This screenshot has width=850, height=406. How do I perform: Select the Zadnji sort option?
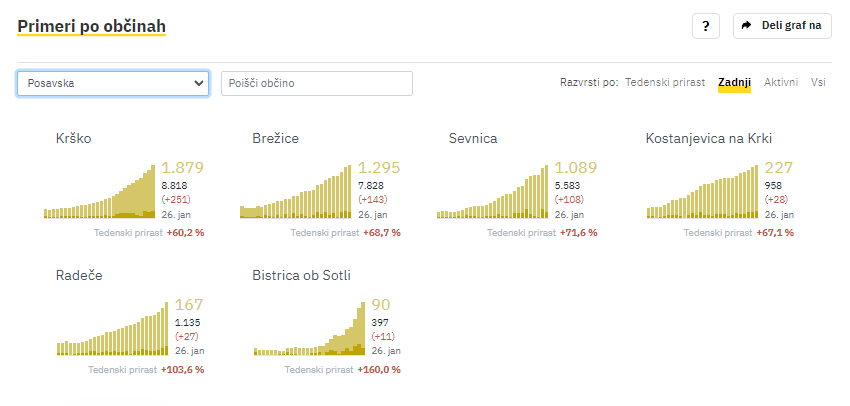tap(735, 82)
